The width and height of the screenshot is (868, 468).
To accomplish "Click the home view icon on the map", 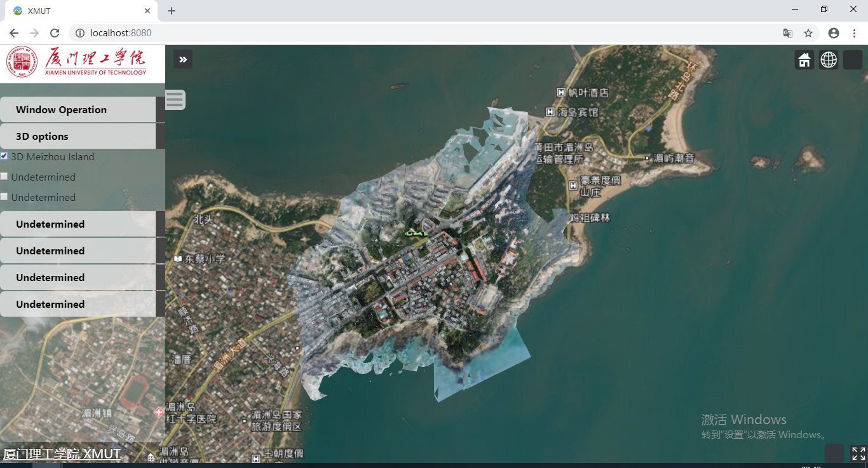I will coord(803,59).
